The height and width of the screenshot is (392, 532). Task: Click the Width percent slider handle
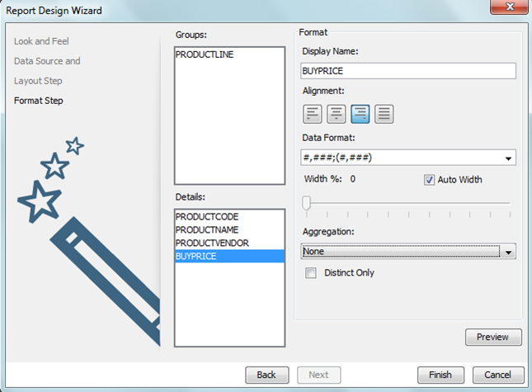[x=307, y=203]
